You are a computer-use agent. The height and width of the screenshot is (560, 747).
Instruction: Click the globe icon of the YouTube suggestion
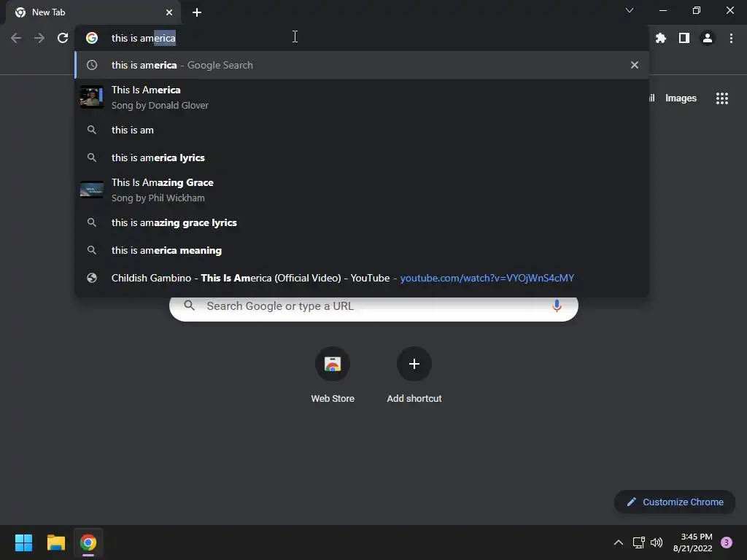point(92,278)
